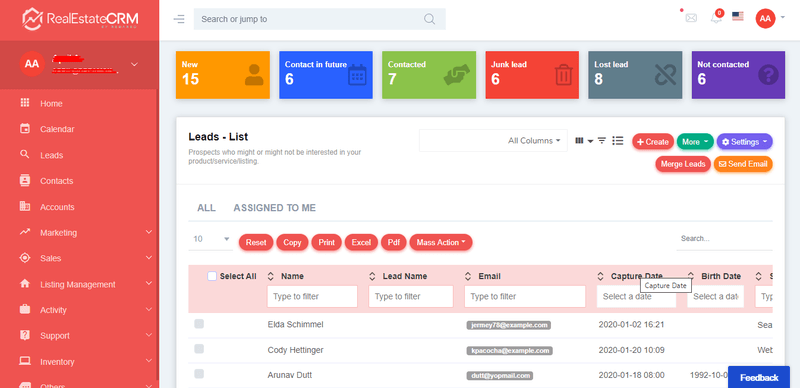Click the Accounts building icon in sidebar
The height and width of the screenshot is (388, 800).
coord(24,206)
